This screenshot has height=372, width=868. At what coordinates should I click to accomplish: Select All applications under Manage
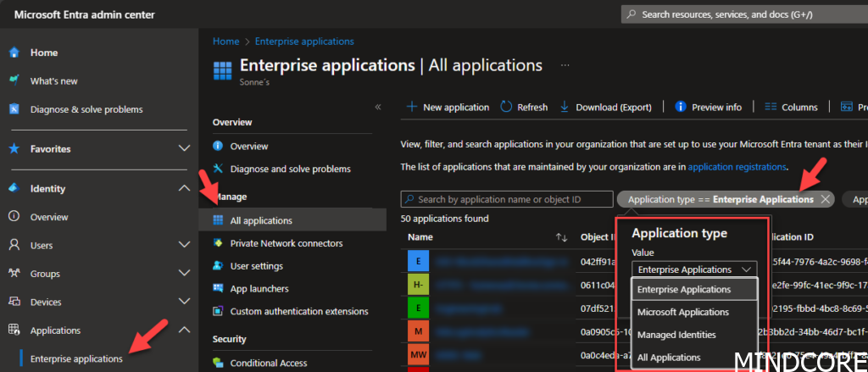click(x=292, y=220)
